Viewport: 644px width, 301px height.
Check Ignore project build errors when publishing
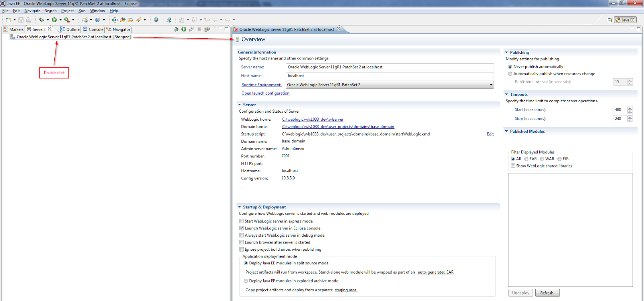pos(242,249)
